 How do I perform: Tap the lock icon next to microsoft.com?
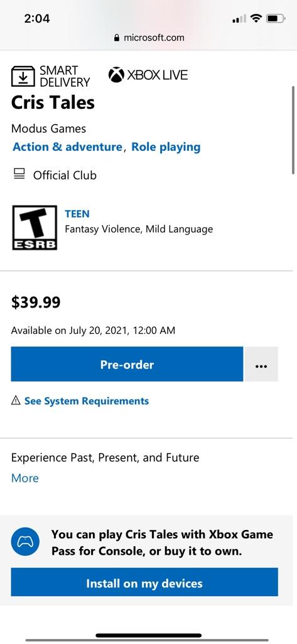pyautogui.click(x=117, y=38)
